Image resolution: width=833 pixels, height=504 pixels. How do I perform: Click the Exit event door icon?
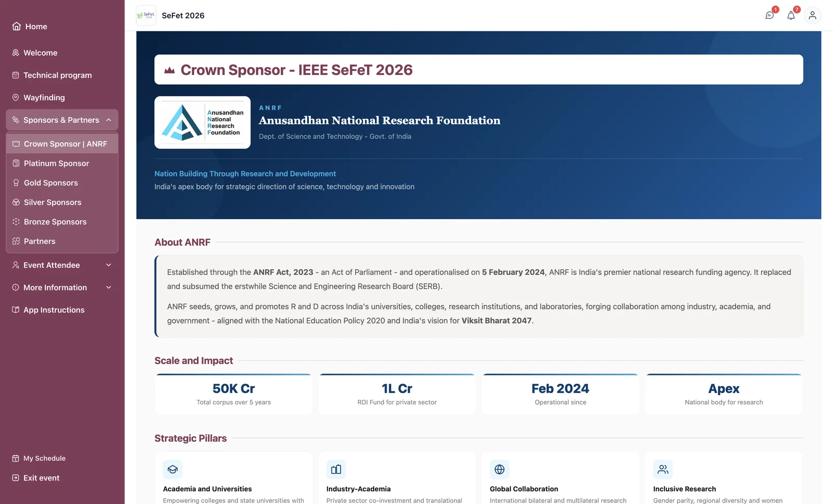[16, 478]
